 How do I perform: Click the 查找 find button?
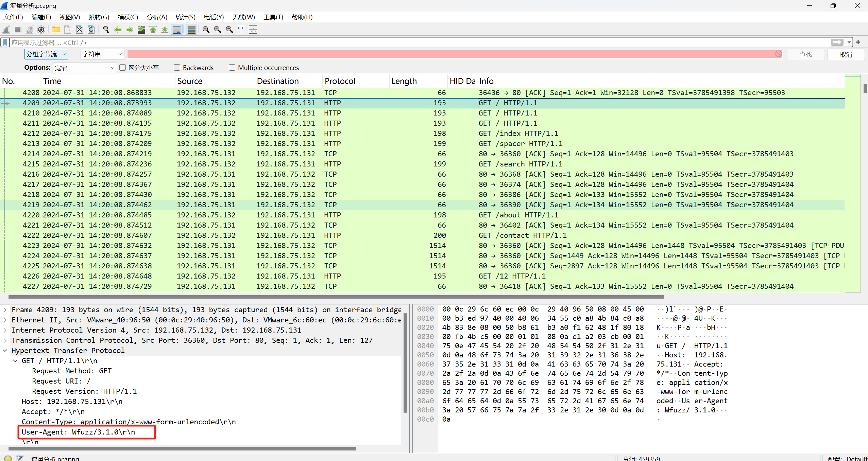[x=805, y=54]
